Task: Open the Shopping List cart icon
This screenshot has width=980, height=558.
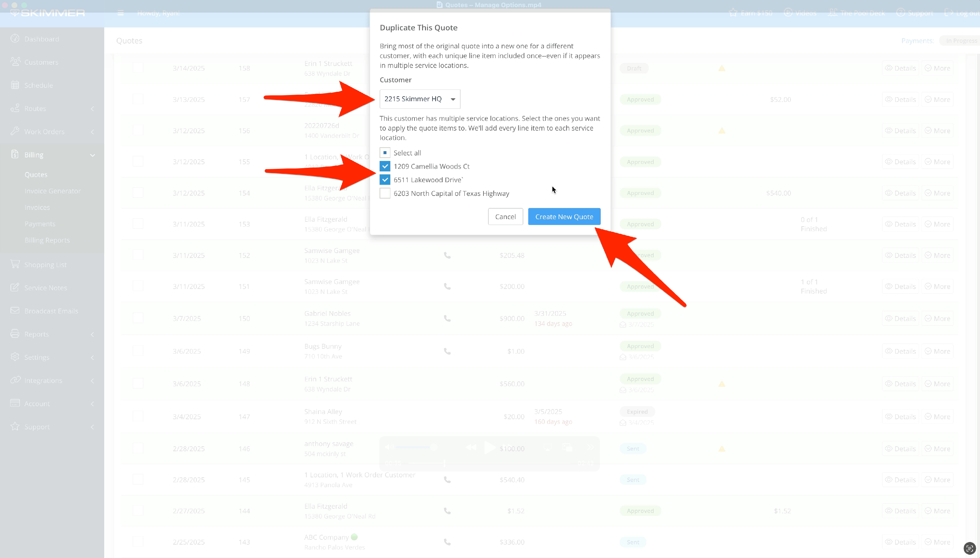Action: pyautogui.click(x=15, y=264)
